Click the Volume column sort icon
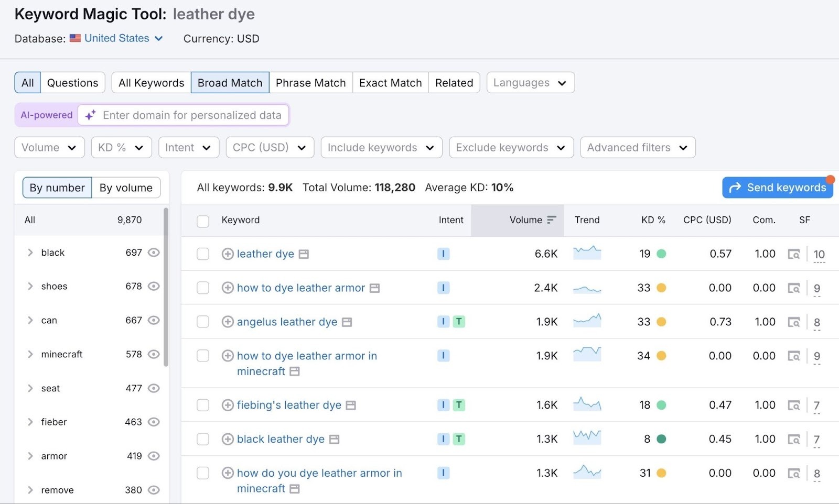839x504 pixels. coord(552,220)
